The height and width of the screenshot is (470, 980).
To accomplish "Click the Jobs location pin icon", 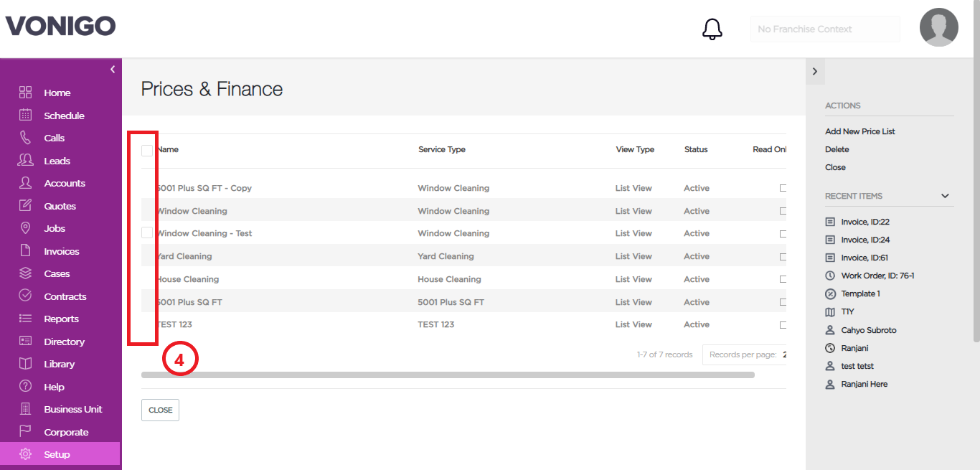I will (25, 228).
